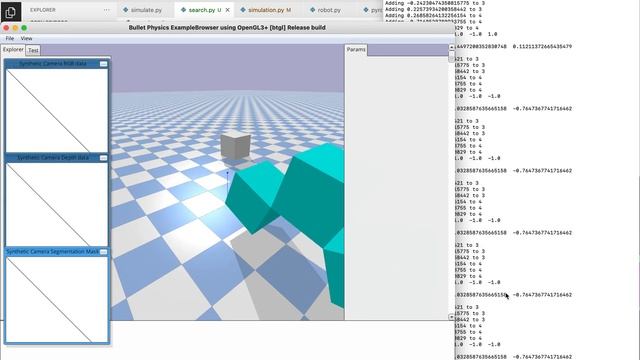Click the Depth data camera preview image
This screenshot has height=360, width=640.
pyautogui.click(x=57, y=204)
